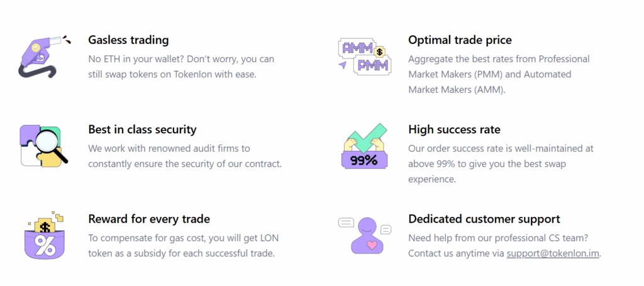Click the "No ETH in your wallet" paragraph
The width and height of the screenshot is (644, 286).
(x=181, y=66)
